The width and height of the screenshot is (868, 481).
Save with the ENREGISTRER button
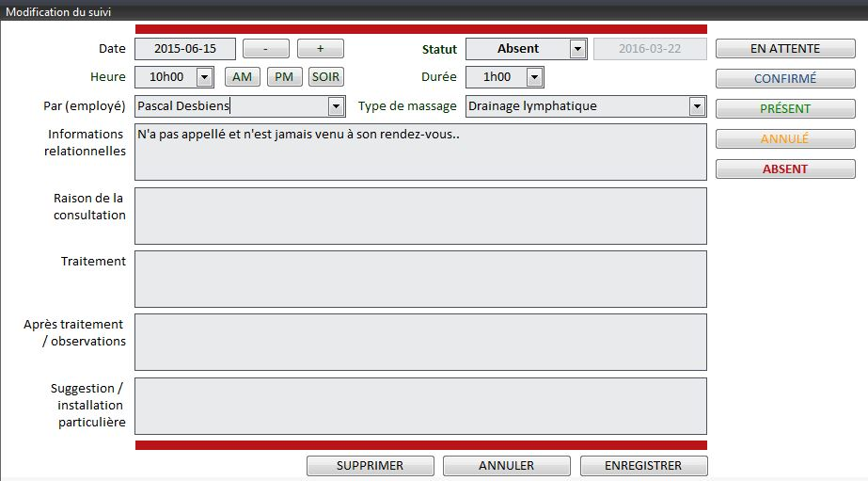[x=643, y=466]
